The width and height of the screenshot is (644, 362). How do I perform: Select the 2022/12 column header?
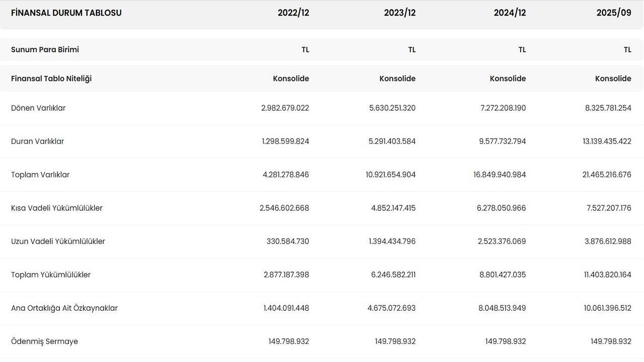293,13
